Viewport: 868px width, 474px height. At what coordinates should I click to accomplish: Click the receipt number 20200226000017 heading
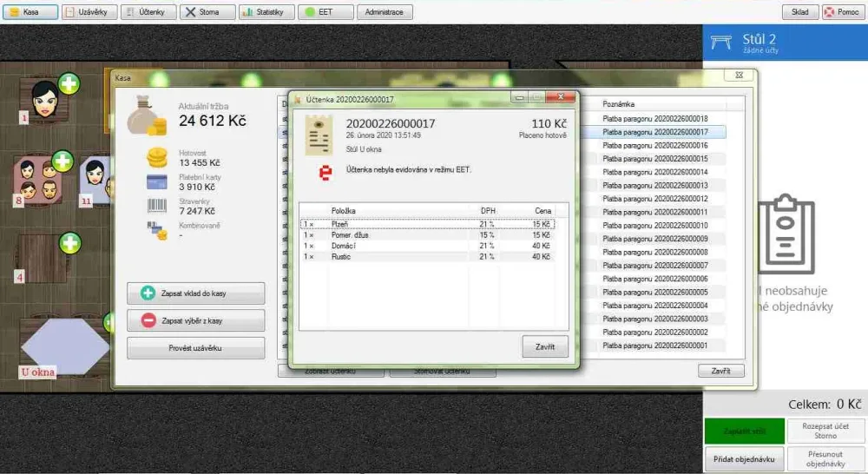(391, 123)
